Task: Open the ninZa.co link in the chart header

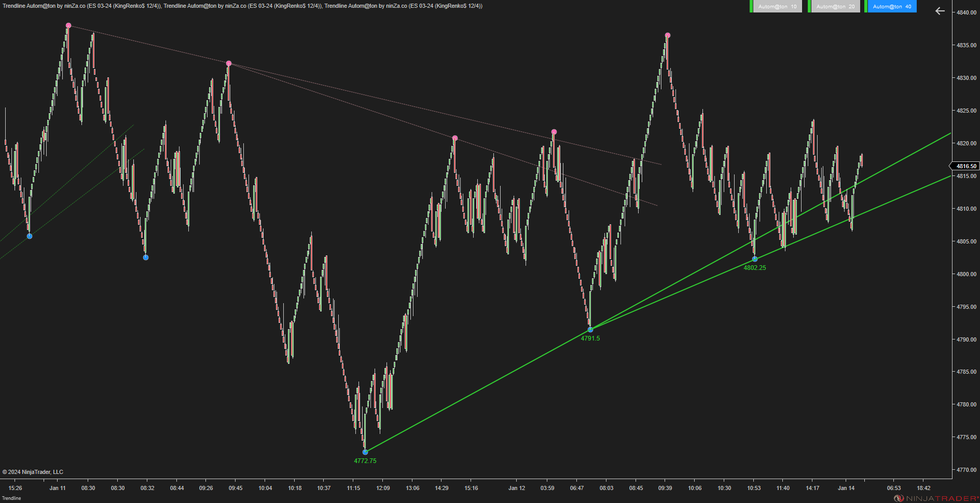Action: [76, 6]
